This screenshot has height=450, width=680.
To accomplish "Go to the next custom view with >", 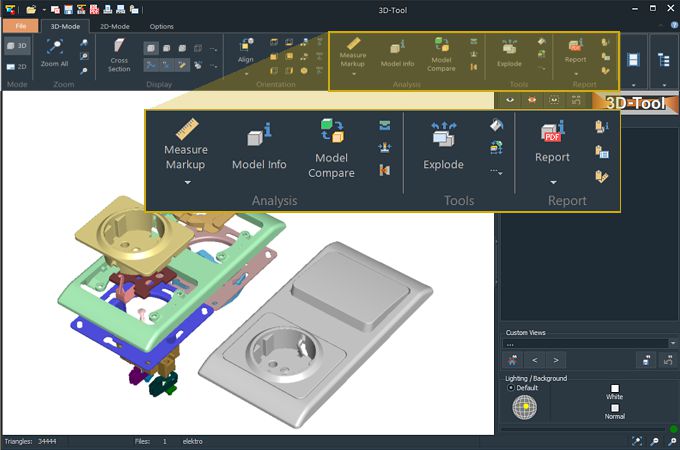I will [556, 360].
